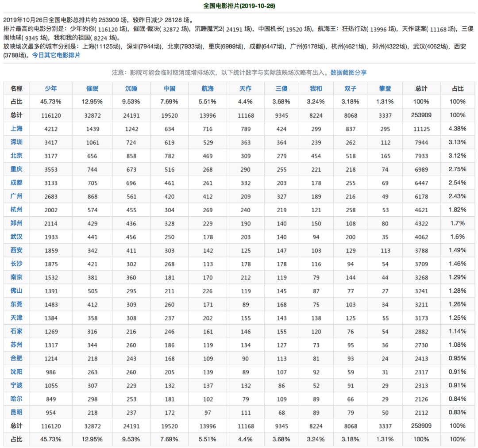Select 南京 row's 天作 value 212
Viewport: 478px width, 448px height.
246,277
